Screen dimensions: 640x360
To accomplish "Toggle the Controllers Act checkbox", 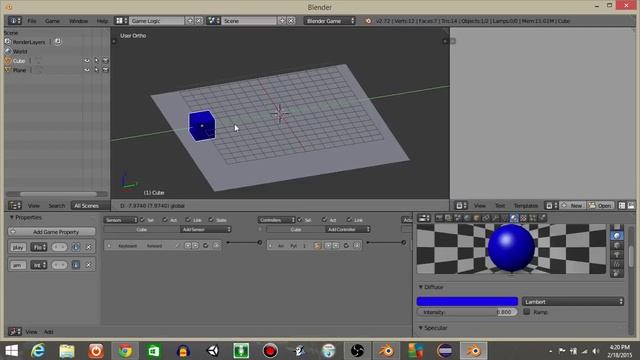I will tap(324, 220).
